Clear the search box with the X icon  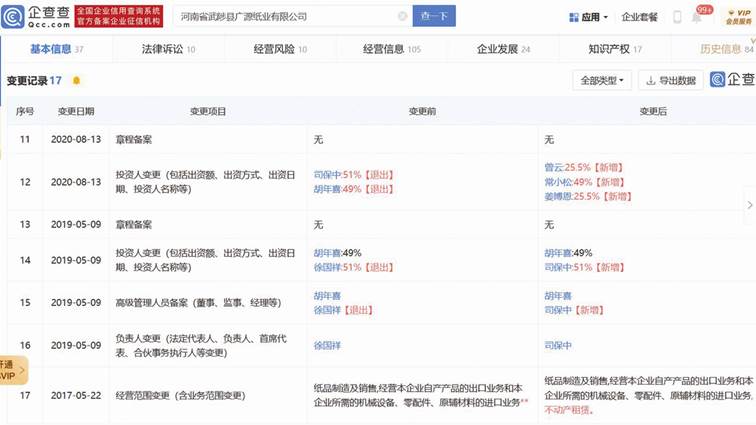(402, 17)
